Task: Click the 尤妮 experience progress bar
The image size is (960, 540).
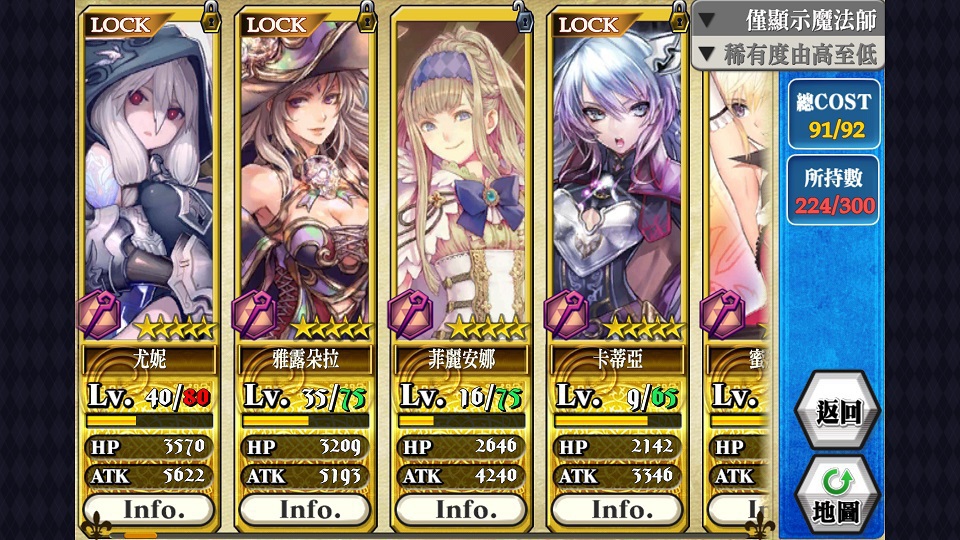Action: click(x=149, y=421)
